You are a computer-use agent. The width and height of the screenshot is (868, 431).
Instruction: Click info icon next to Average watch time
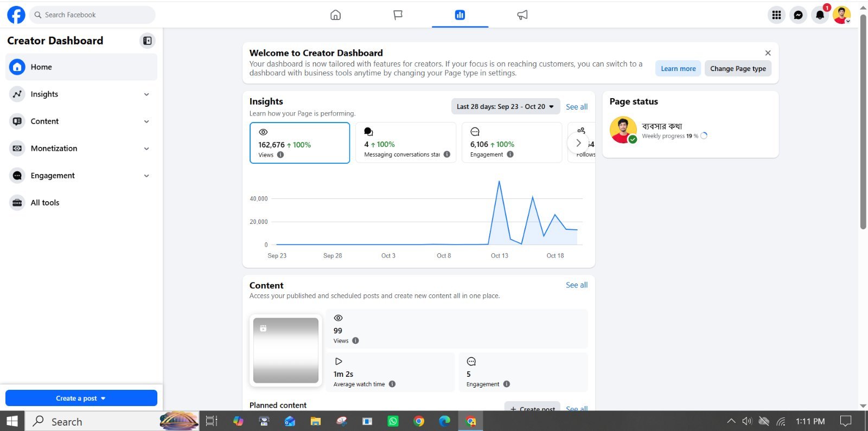[392, 384]
